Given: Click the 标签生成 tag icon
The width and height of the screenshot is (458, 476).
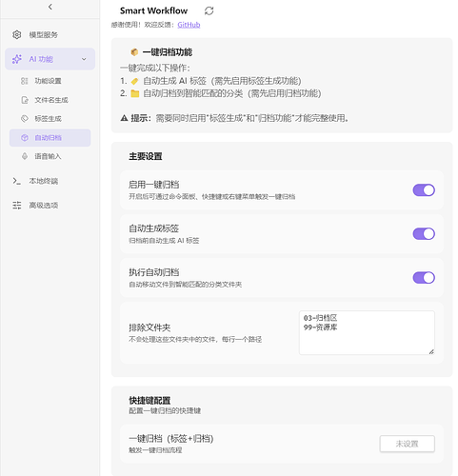Looking at the screenshot, I should click(25, 119).
